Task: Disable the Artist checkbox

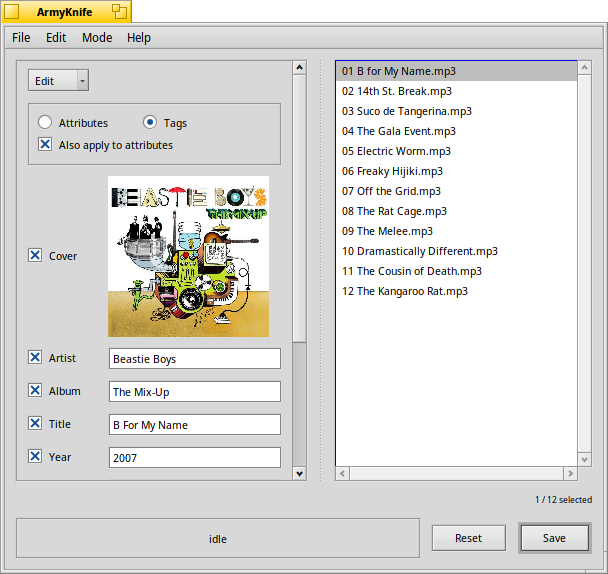Action: click(x=35, y=358)
